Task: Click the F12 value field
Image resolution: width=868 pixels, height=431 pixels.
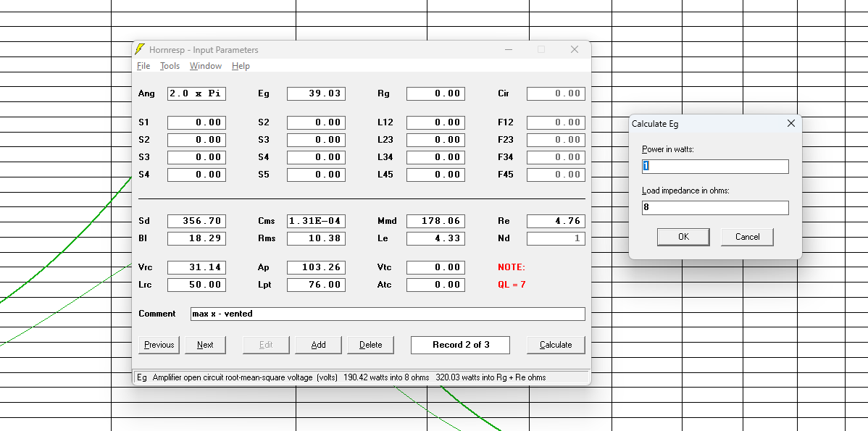Action: pyautogui.click(x=556, y=122)
